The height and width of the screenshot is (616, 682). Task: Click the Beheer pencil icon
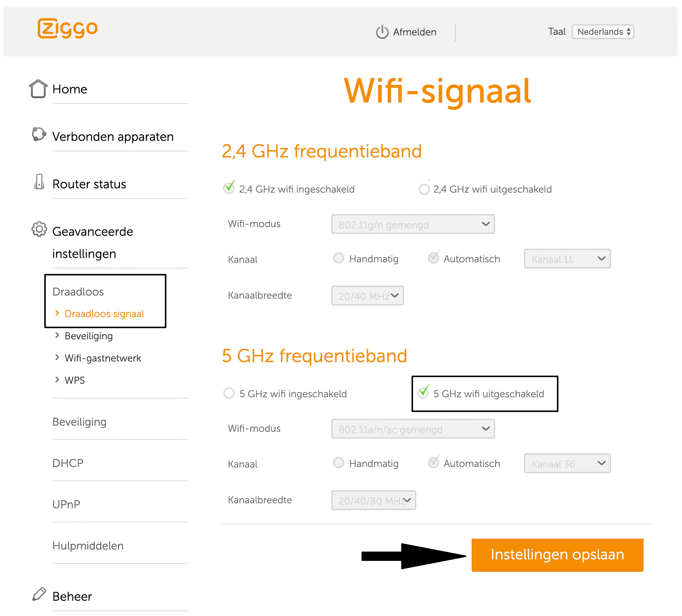tap(39, 595)
